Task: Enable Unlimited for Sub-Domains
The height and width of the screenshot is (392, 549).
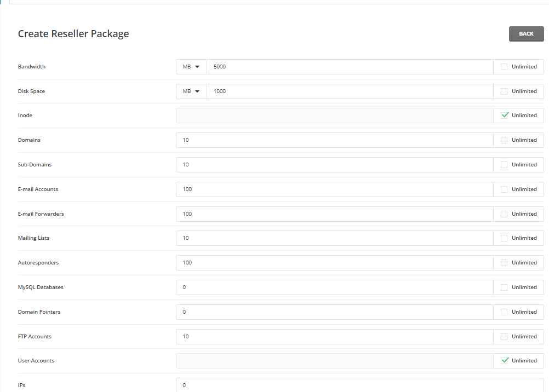Action: [x=504, y=165]
